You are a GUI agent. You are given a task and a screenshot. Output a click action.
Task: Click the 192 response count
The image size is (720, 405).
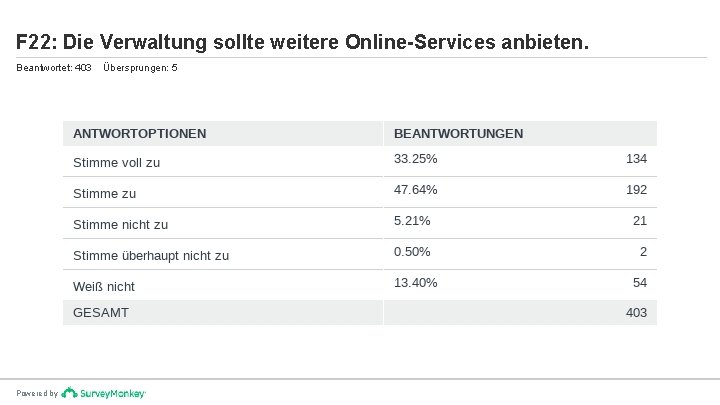(x=636, y=189)
